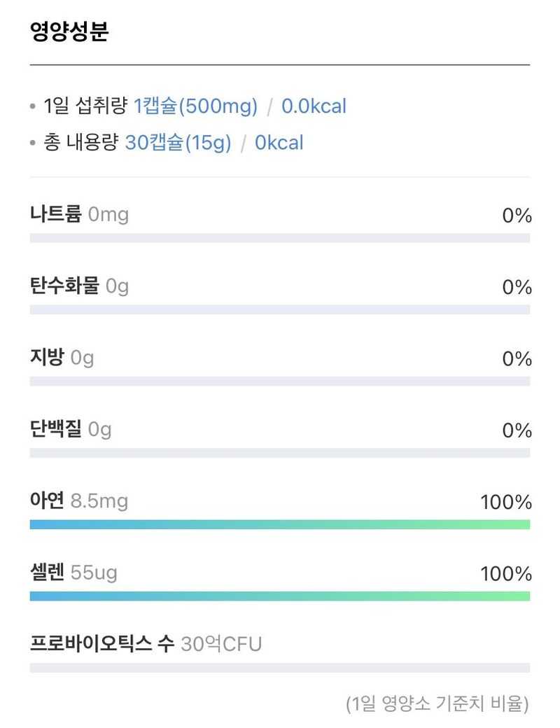Select the 탄수화물 0g nutrient label
Image resolution: width=560 pixels, height=728 pixels.
pyautogui.click(x=79, y=286)
